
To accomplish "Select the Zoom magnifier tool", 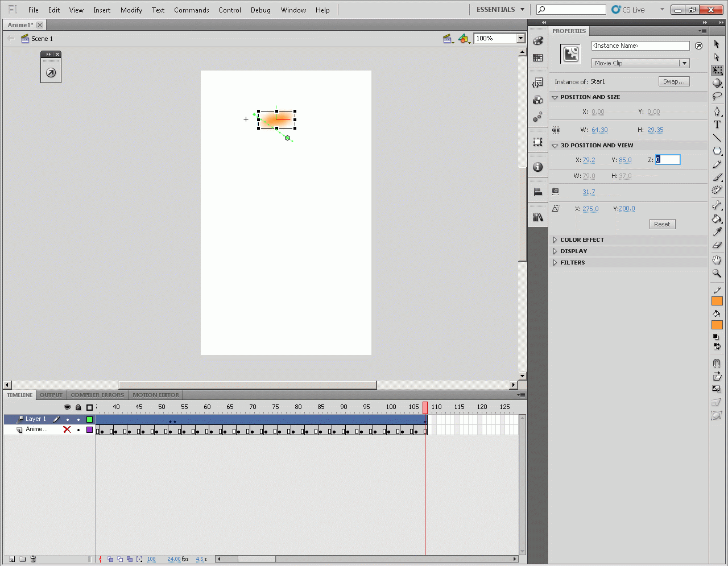I will pyautogui.click(x=717, y=274).
